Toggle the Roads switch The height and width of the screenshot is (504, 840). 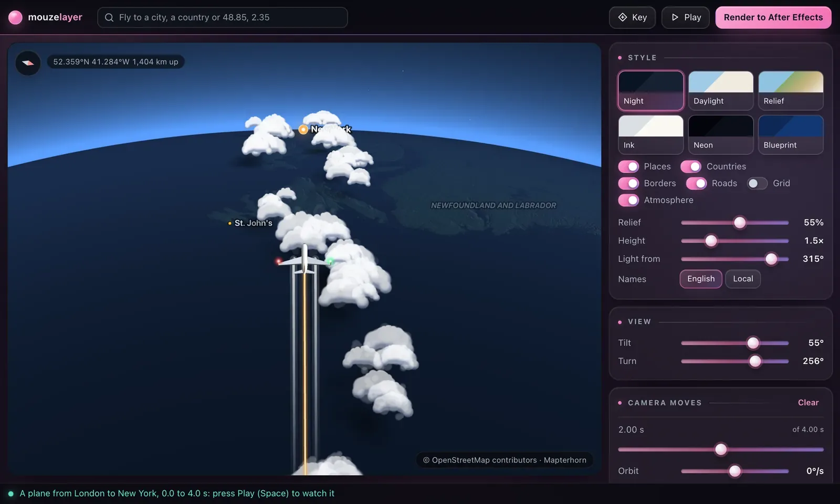[x=696, y=183]
